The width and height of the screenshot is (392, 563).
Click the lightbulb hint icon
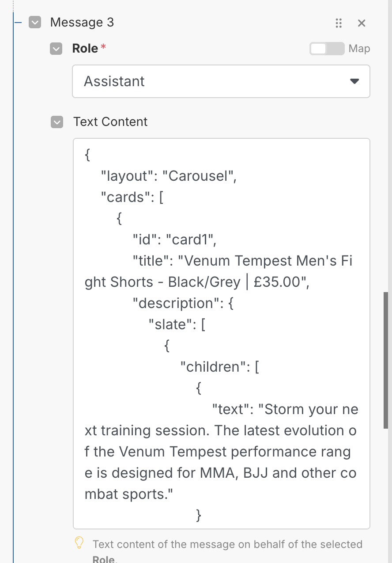[x=79, y=542]
